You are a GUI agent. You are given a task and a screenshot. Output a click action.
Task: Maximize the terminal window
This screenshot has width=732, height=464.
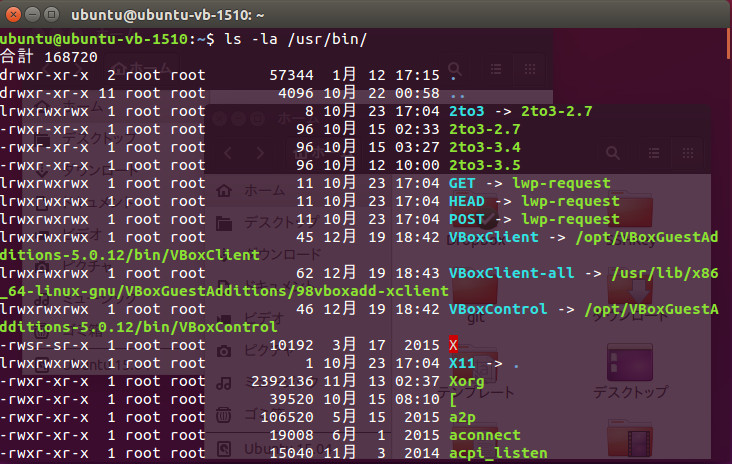pyautogui.click(x=51, y=15)
